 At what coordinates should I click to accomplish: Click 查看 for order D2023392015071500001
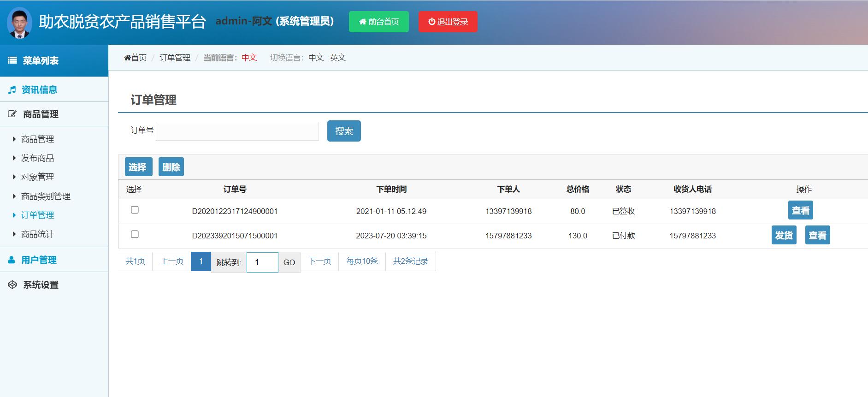point(817,235)
